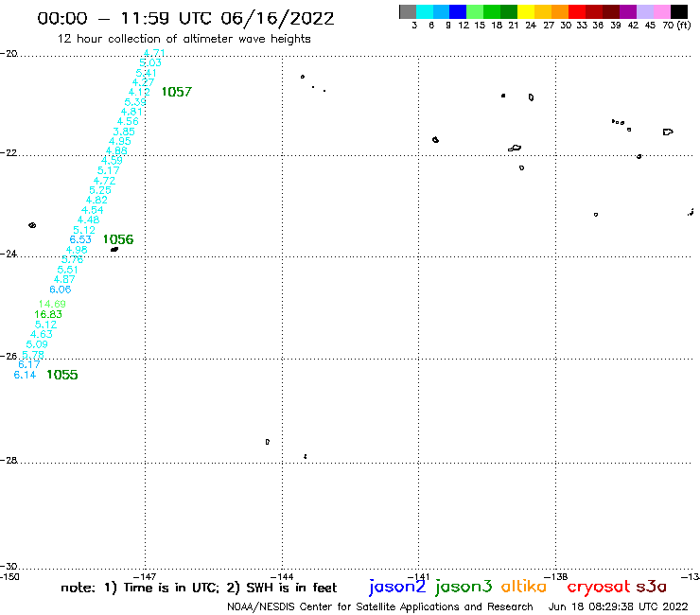This screenshot has width=700, height=615.
Task: Click the '-28' latitude axis label
Action: coord(9,460)
